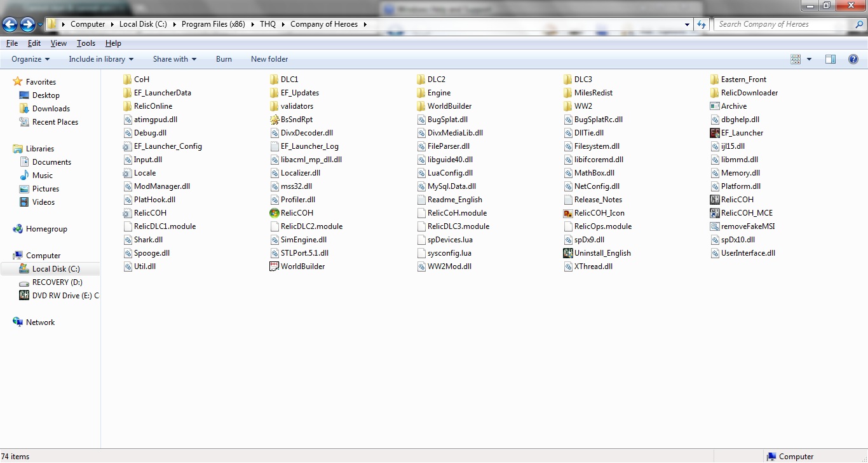Image resolution: width=868 pixels, height=463 pixels.
Task: Create a folder with the New folder button
Action: [269, 59]
